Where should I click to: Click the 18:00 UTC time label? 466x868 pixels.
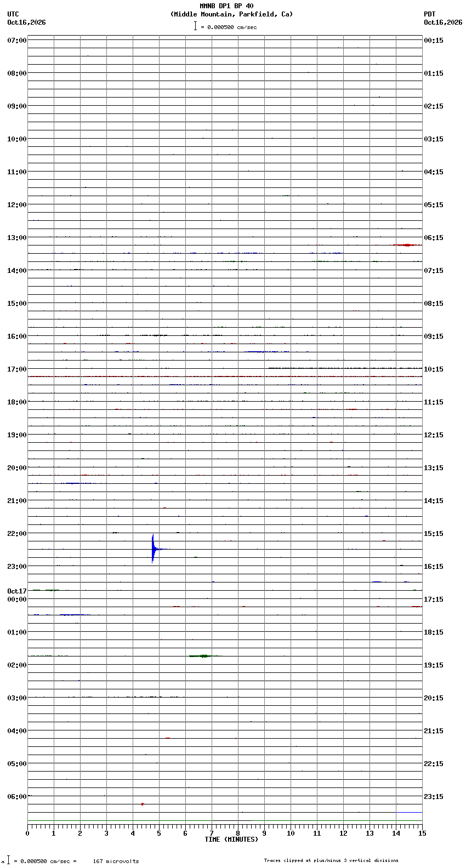click(x=17, y=402)
